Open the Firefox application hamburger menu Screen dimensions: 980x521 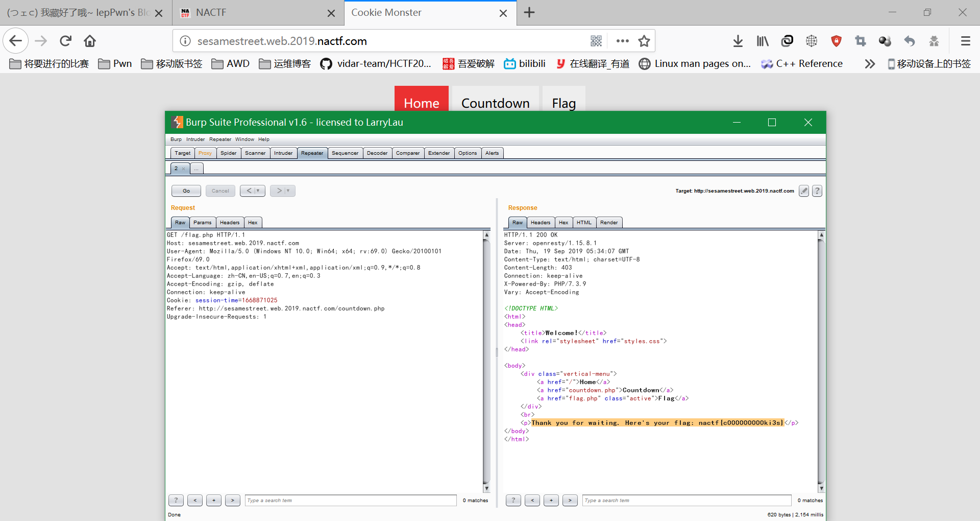(965, 41)
